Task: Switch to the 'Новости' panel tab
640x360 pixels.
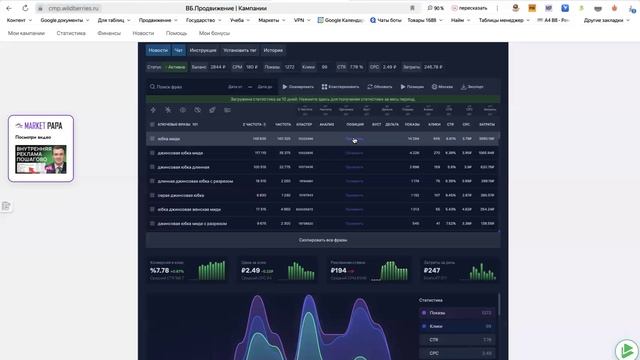Action: point(158,50)
